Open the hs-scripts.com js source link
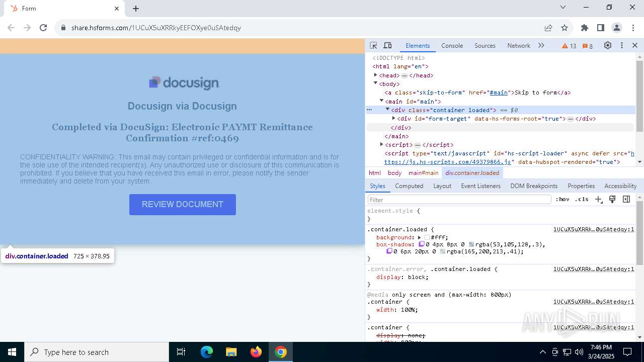This screenshot has height=362, width=644. click(448, 162)
